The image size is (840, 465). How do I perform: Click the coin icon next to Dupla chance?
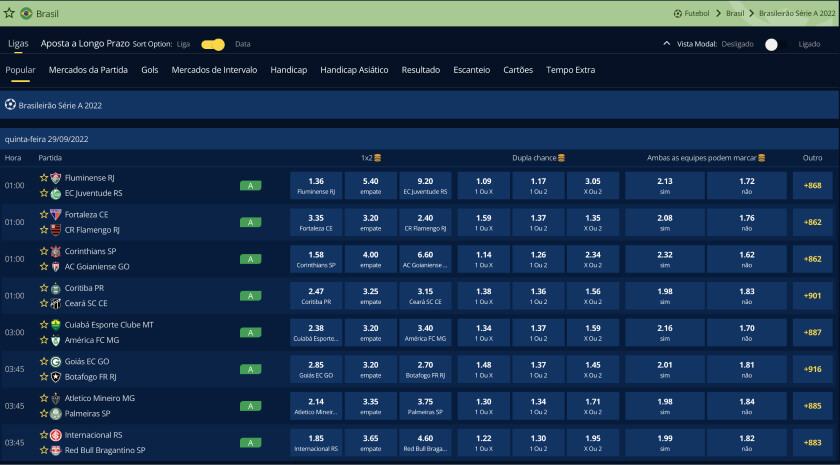561,158
